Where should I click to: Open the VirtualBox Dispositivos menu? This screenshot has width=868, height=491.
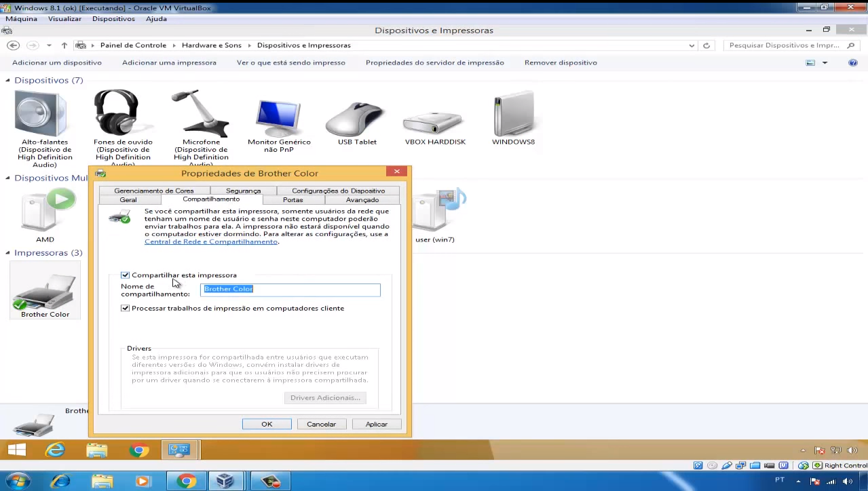(x=113, y=19)
